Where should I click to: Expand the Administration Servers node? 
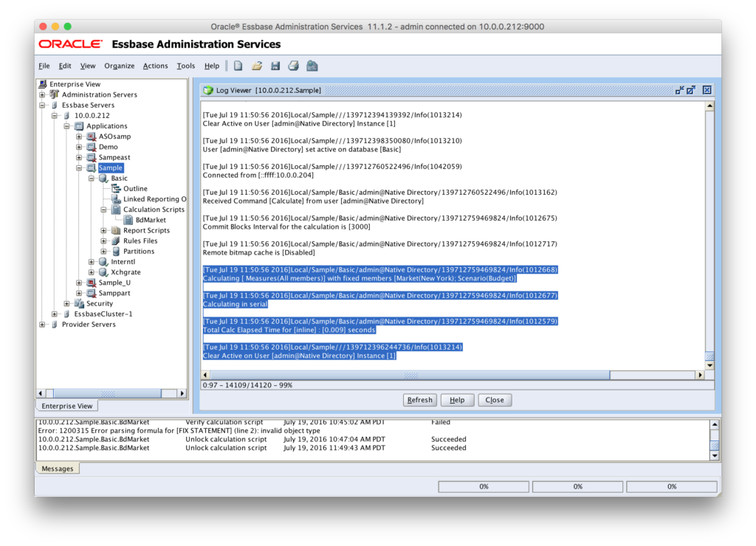[42, 94]
